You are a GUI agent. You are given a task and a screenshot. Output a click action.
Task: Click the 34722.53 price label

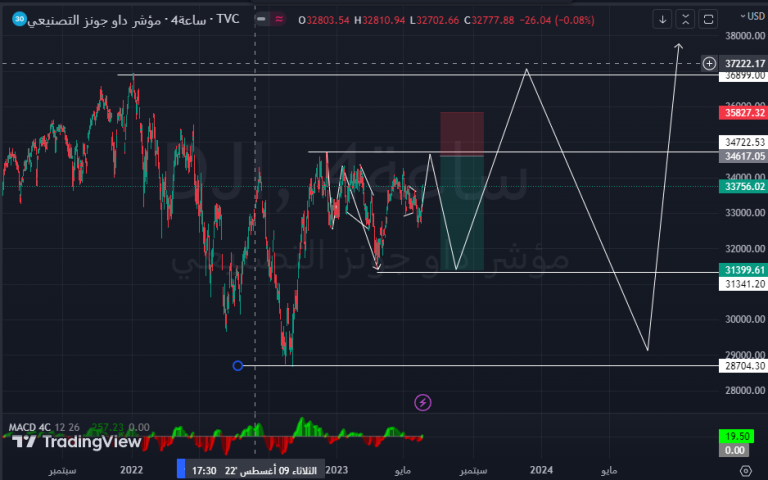[x=744, y=142]
